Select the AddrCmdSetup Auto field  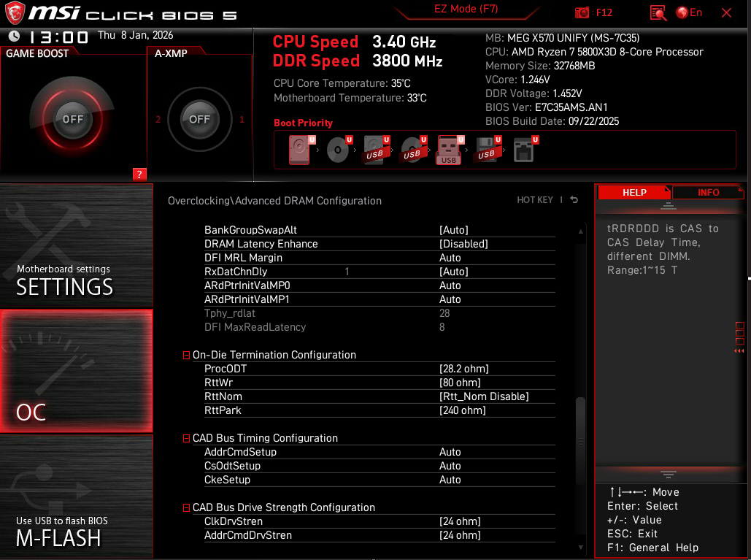(450, 452)
